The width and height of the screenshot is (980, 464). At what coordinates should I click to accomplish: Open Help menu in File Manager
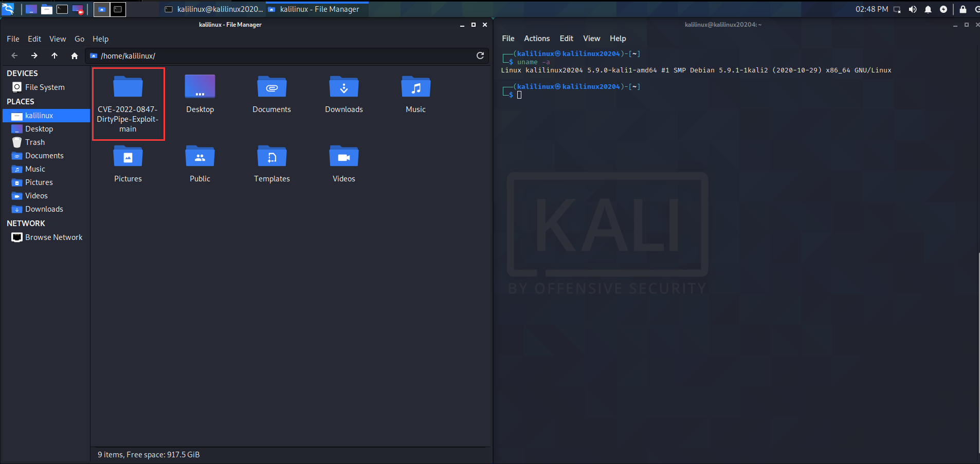100,39
